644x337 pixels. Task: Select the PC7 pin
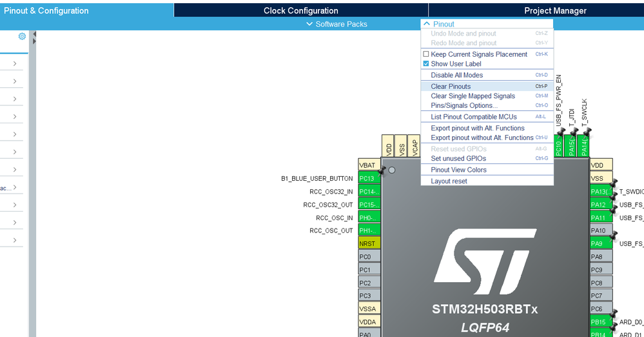[x=601, y=296]
